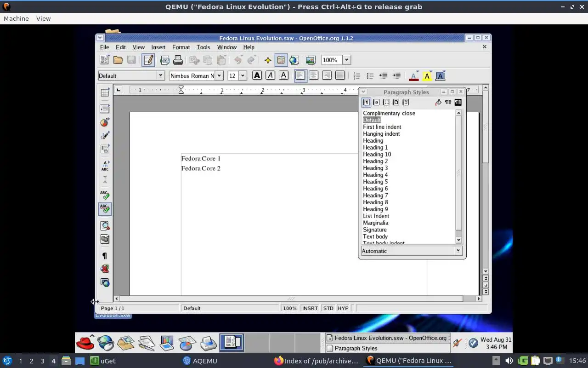Viewport: 588px width, 368px height.
Task: Increase paragraph indent
Action: pyautogui.click(x=396, y=75)
